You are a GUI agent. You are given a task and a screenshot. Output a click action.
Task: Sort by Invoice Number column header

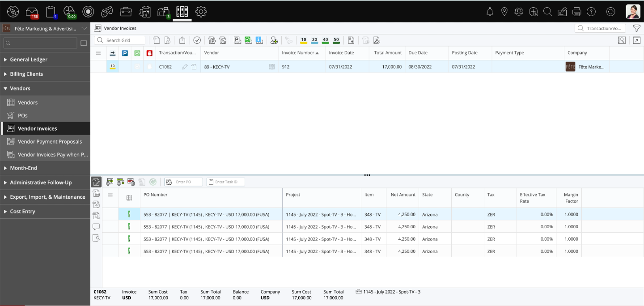coord(298,53)
